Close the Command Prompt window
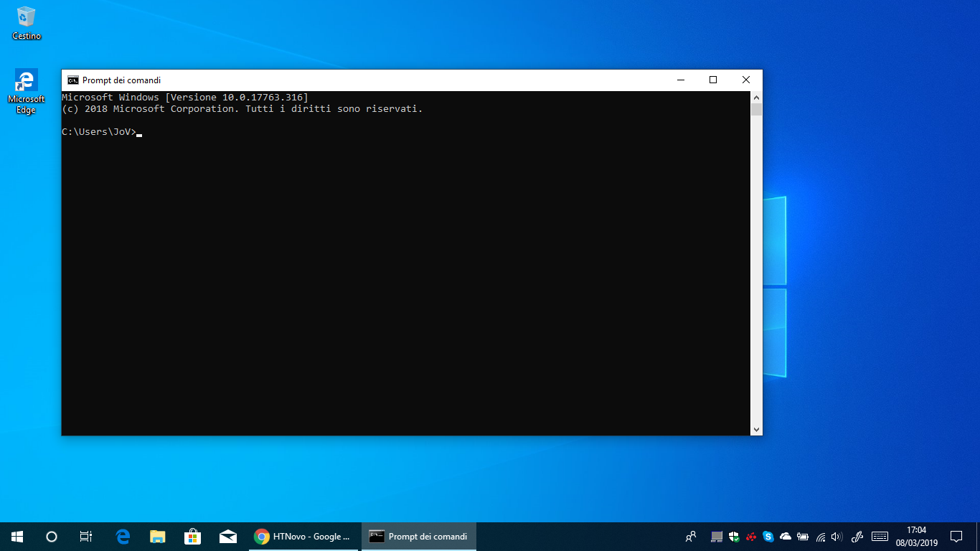The height and width of the screenshot is (551, 980). 746,80
